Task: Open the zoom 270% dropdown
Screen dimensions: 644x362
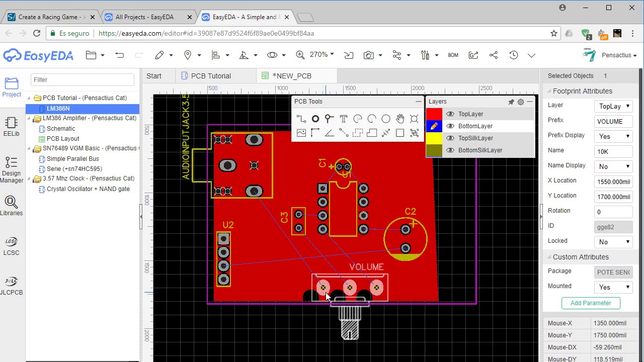Action: point(322,54)
